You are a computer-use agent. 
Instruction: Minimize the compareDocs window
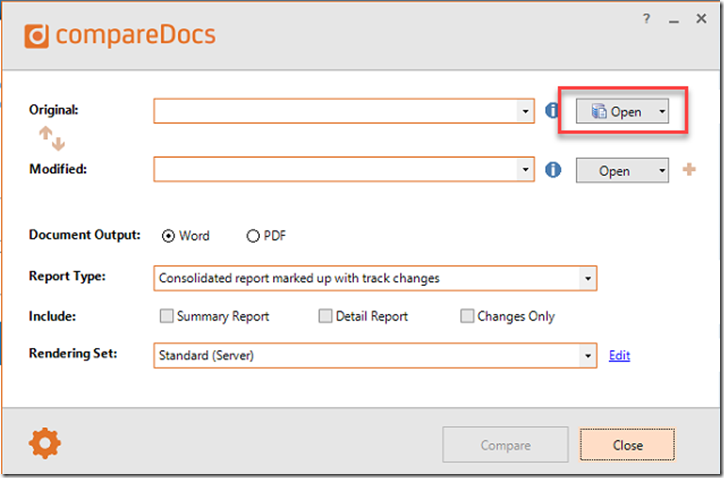coord(674,20)
